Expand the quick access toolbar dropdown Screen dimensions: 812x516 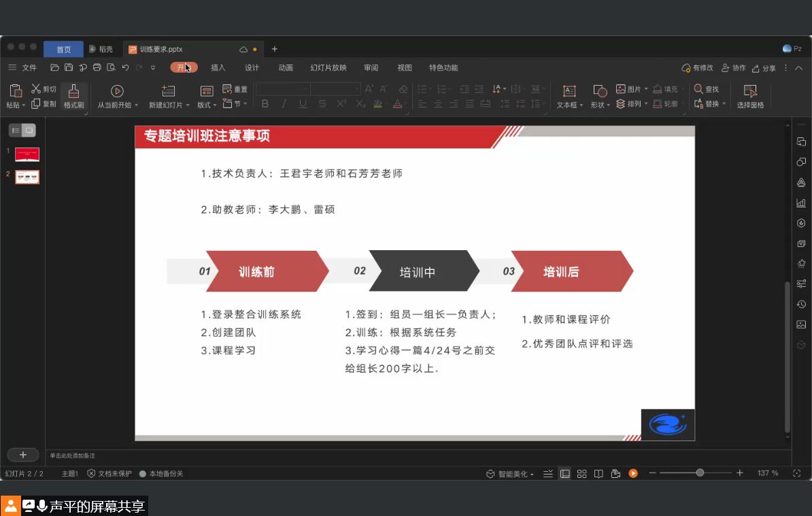[153, 67]
